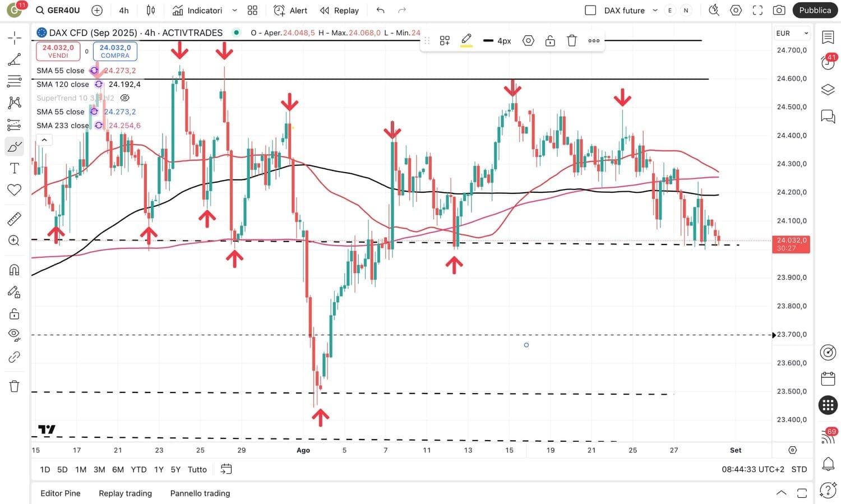Open the notifications bell
This screenshot has width=841, height=504.
[x=828, y=464]
